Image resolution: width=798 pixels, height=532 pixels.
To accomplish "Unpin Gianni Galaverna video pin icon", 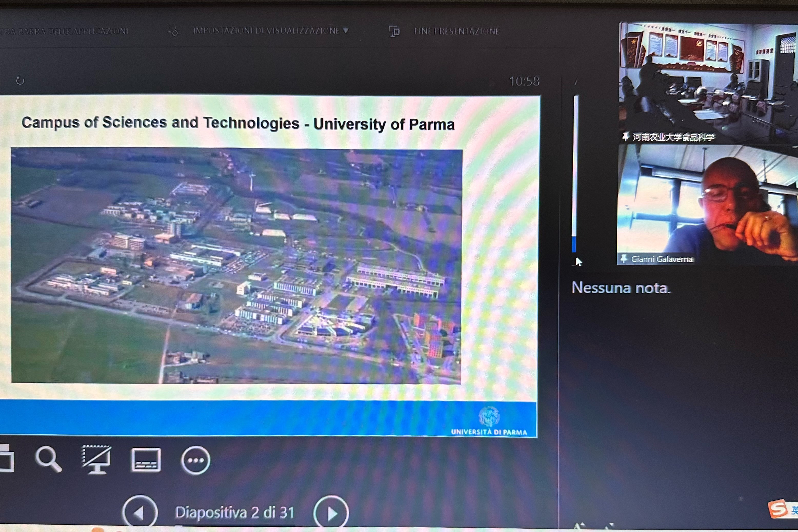I will 624,259.
